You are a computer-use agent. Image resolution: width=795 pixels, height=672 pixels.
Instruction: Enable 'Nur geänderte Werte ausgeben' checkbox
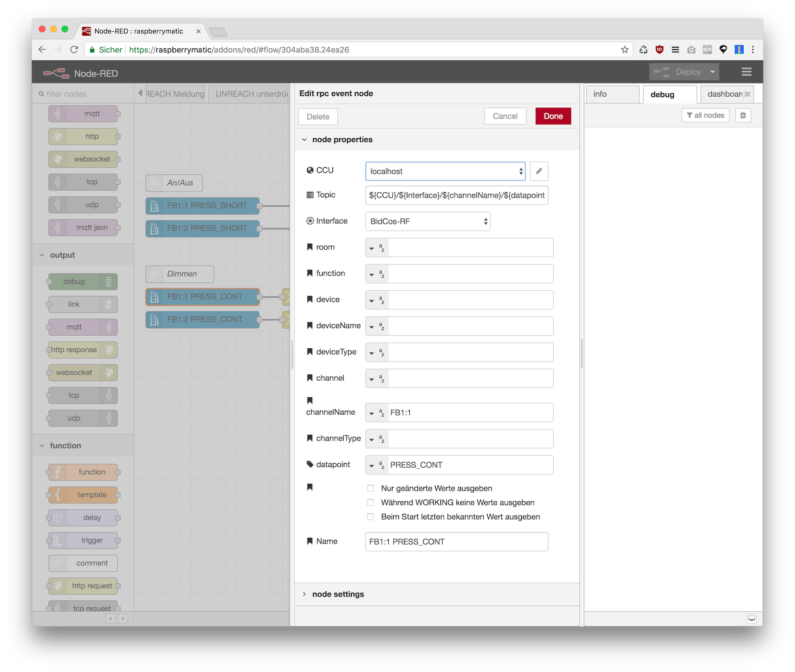click(x=370, y=488)
